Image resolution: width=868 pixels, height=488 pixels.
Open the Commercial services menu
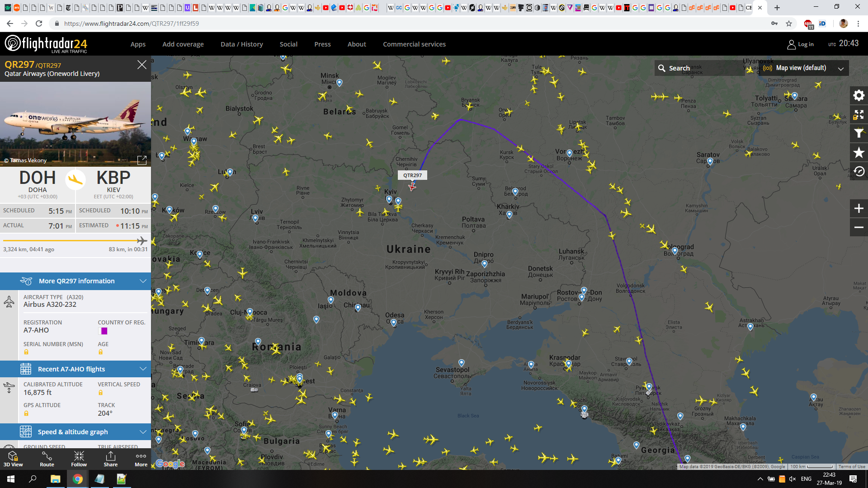coord(414,44)
